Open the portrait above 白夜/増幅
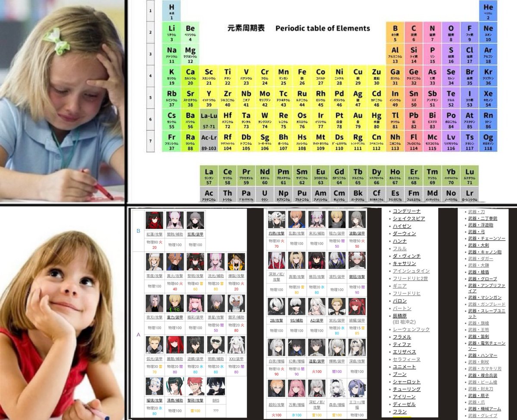Viewport: 517px width, 420px height. click(x=277, y=347)
